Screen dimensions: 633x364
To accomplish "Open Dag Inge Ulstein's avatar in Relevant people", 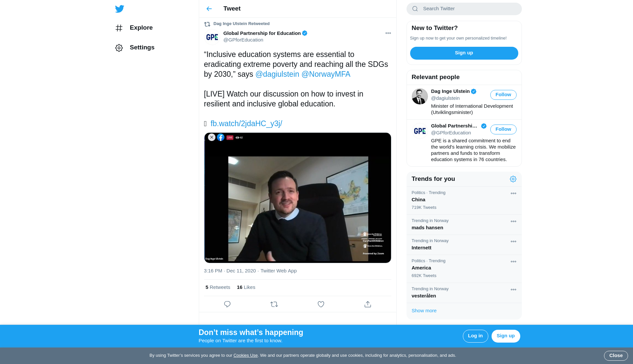I will pyautogui.click(x=420, y=96).
